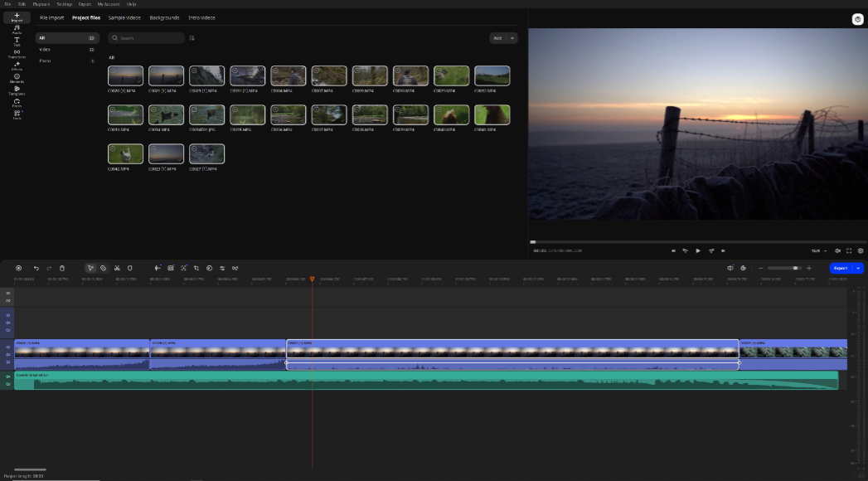This screenshot has height=481, width=868.
Task: Open the 16:9 aspect ratio dropdown
Action: click(x=819, y=250)
